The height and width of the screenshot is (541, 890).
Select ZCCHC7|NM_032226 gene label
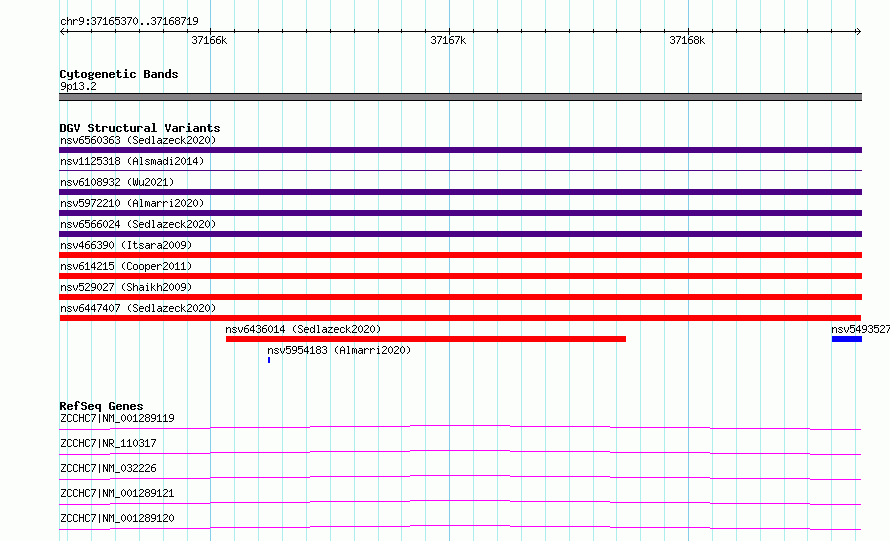[108, 468]
